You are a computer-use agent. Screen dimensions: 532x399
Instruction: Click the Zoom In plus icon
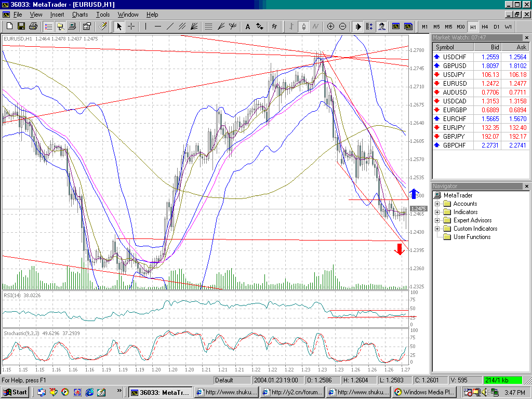(330, 26)
